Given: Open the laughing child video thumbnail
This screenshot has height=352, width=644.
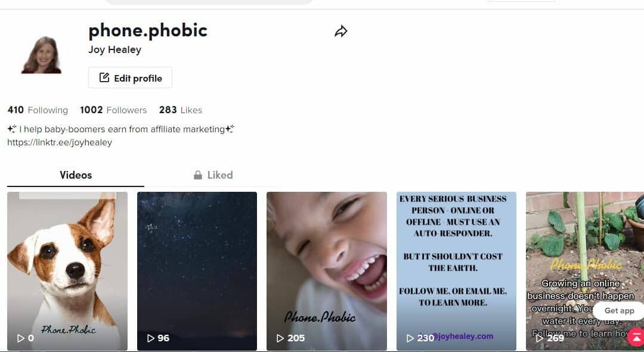Looking at the screenshot, I should 327,271.
